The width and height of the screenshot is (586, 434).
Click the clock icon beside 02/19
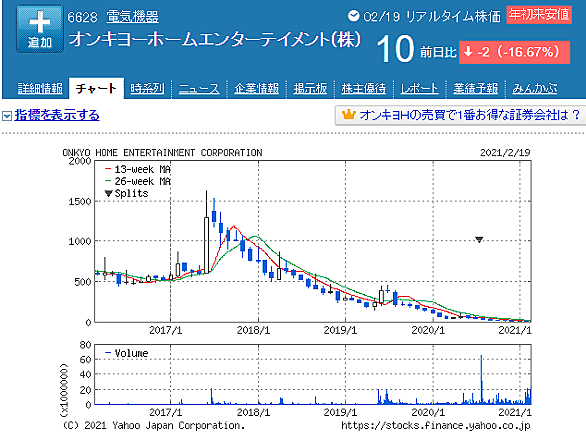coord(353,16)
